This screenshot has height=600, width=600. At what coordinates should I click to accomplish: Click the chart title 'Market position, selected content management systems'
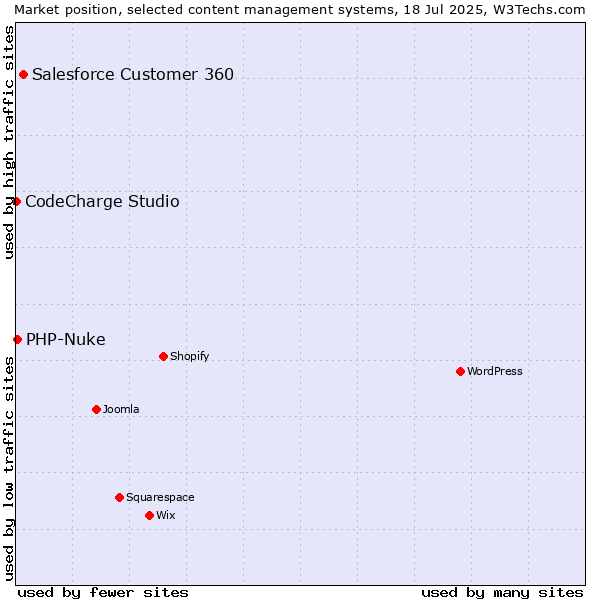tap(205, 10)
